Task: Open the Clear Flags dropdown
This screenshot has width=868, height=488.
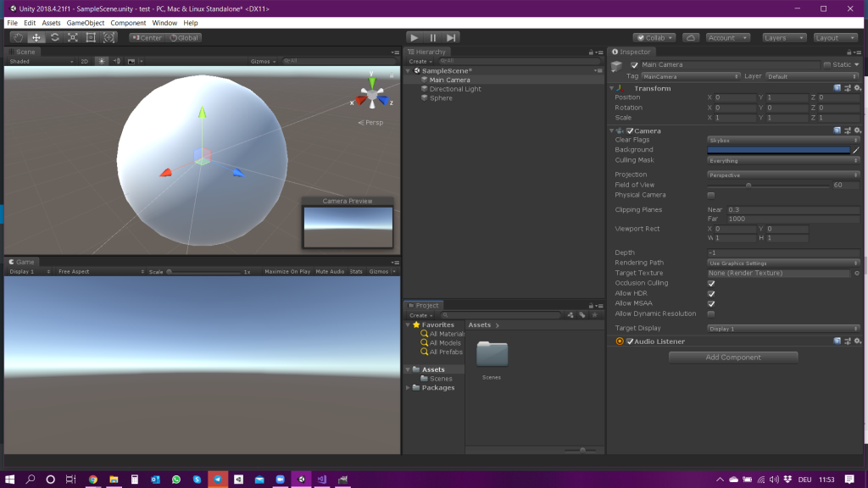Action: point(783,140)
